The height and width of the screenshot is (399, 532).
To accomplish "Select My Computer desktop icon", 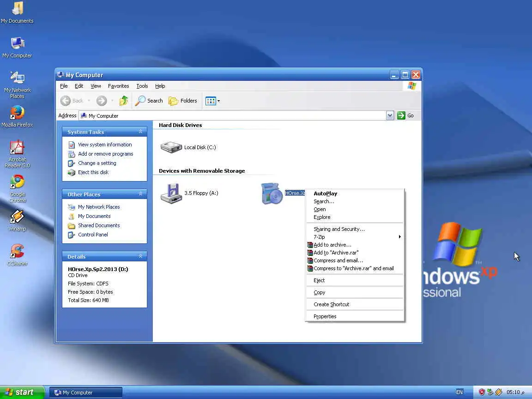I will tap(17, 48).
